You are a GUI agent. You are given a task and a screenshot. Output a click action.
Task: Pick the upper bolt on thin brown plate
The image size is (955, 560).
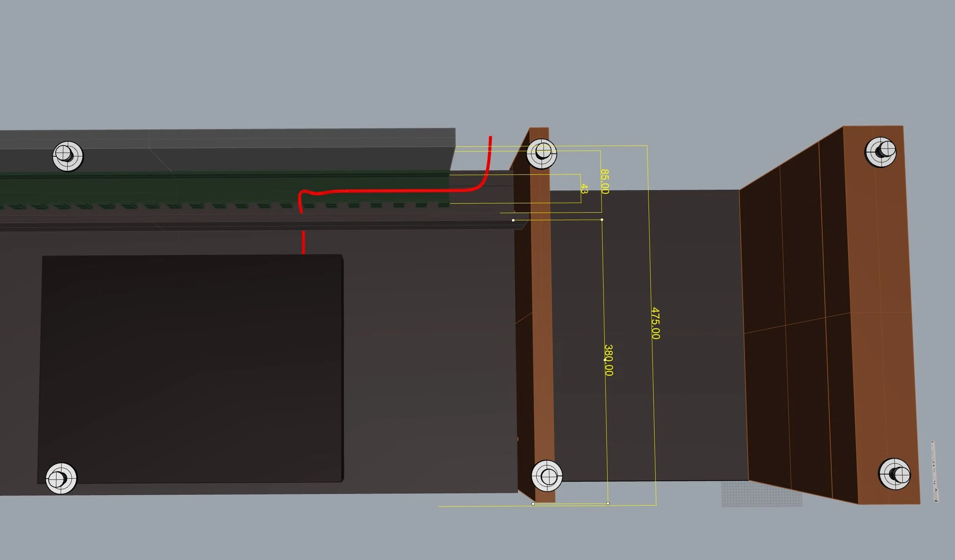tap(541, 153)
